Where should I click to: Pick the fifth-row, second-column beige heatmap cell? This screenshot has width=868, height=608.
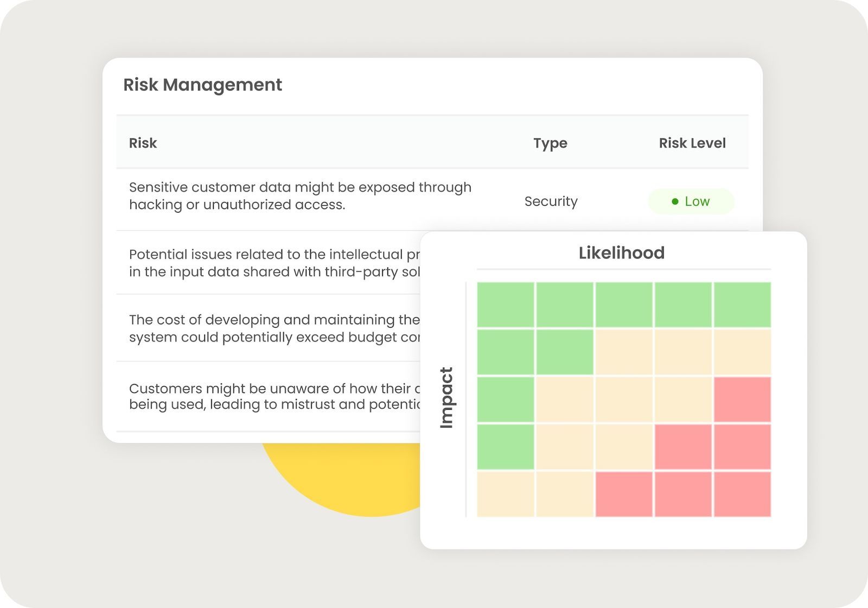coord(565,494)
